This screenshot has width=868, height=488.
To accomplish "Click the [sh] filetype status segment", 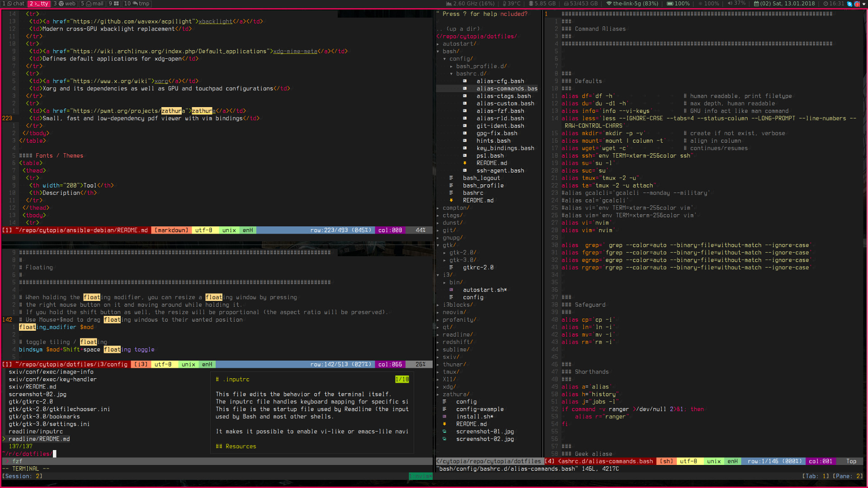I will 666,461.
